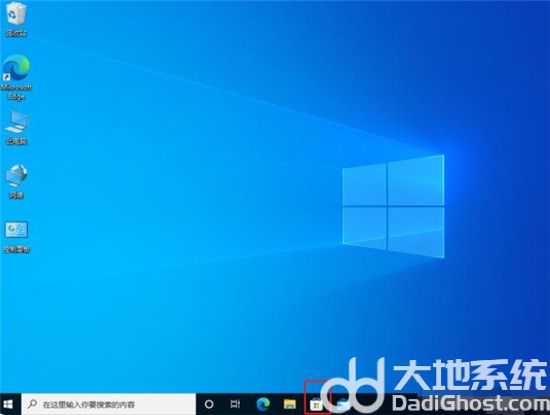Open Task View from the taskbar
This screenshot has width=550, height=415.
click(x=235, y=404)
